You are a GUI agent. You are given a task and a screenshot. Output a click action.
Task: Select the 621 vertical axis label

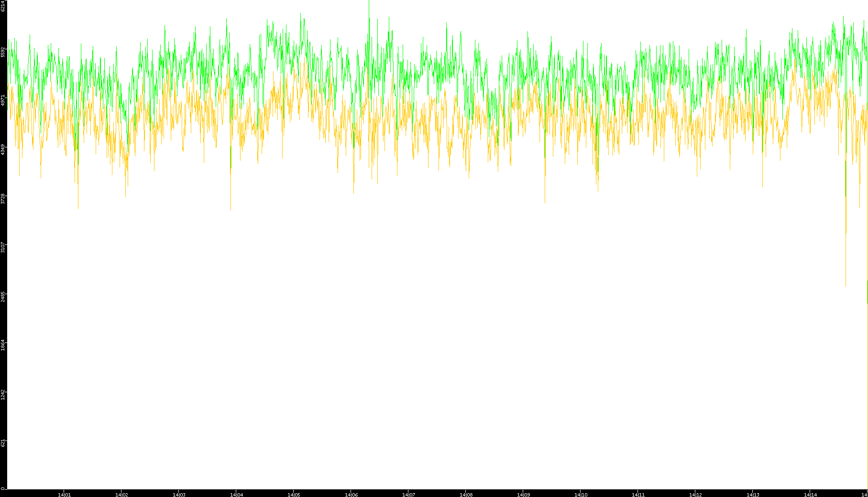[x=3, y=443]
